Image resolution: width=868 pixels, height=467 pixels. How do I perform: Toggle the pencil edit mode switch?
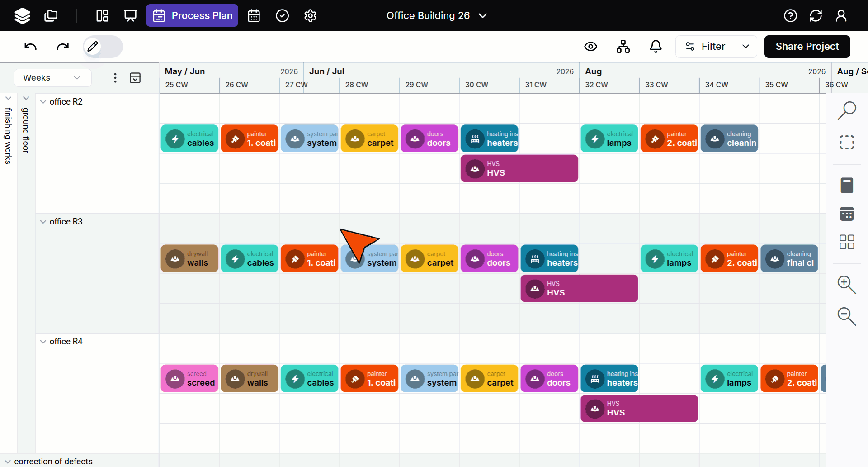point(103,47)
